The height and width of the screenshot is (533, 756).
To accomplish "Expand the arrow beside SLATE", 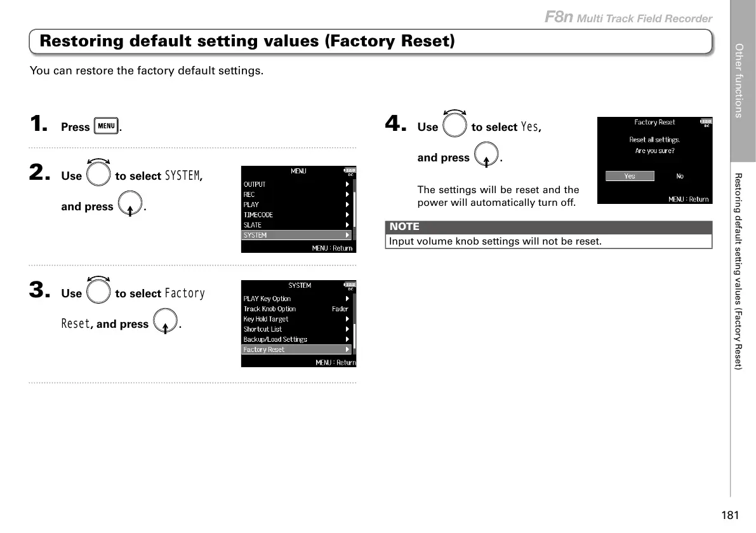I will [x=347, y=225].
